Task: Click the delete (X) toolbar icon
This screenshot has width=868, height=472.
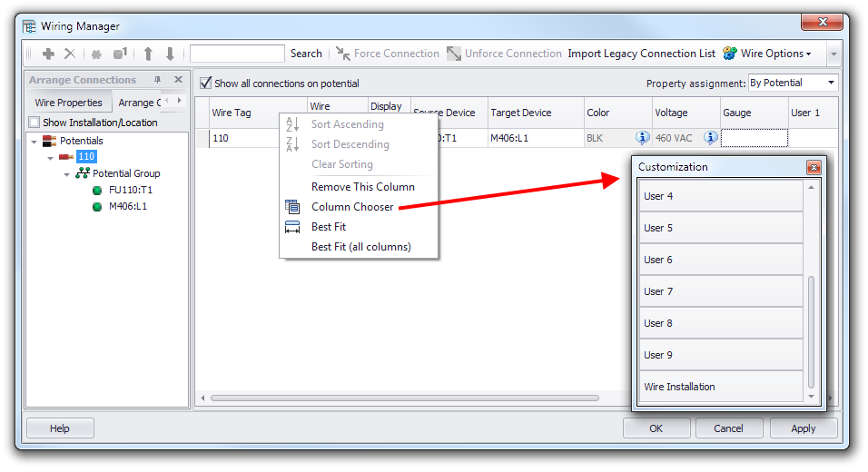Action: point(70,54)
